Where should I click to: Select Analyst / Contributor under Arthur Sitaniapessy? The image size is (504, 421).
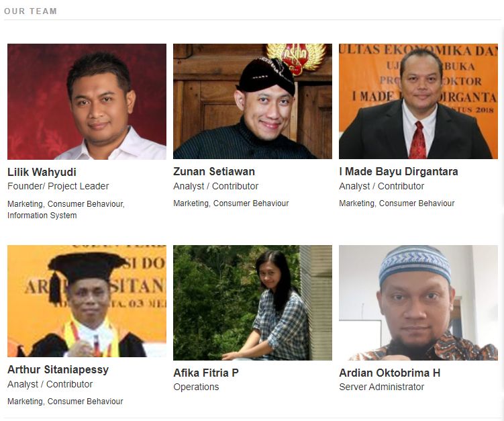coord(50,384)
